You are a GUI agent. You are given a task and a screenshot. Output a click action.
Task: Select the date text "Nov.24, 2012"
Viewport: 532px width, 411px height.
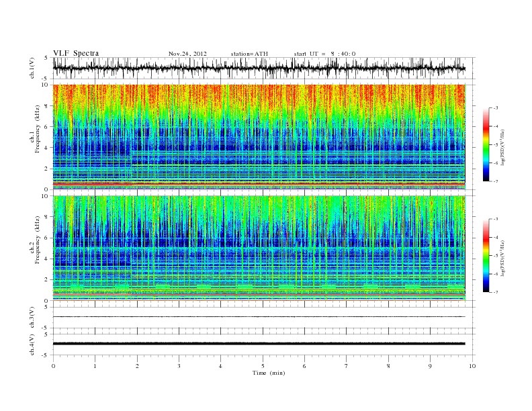pos(187,54)
